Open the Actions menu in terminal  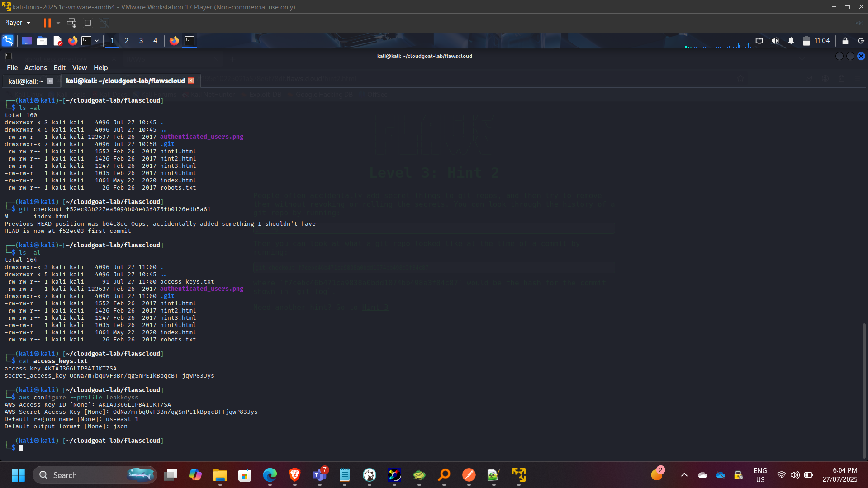35,68
